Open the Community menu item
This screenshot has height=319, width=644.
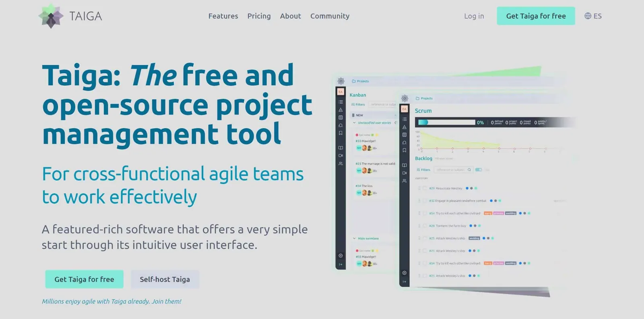coord(330,16)
